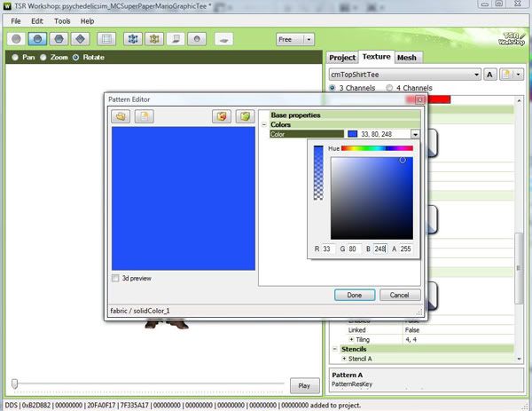The image size is (532, 411).
Task: Choose the 3 Channels option
Action: (x=332, y=88)
